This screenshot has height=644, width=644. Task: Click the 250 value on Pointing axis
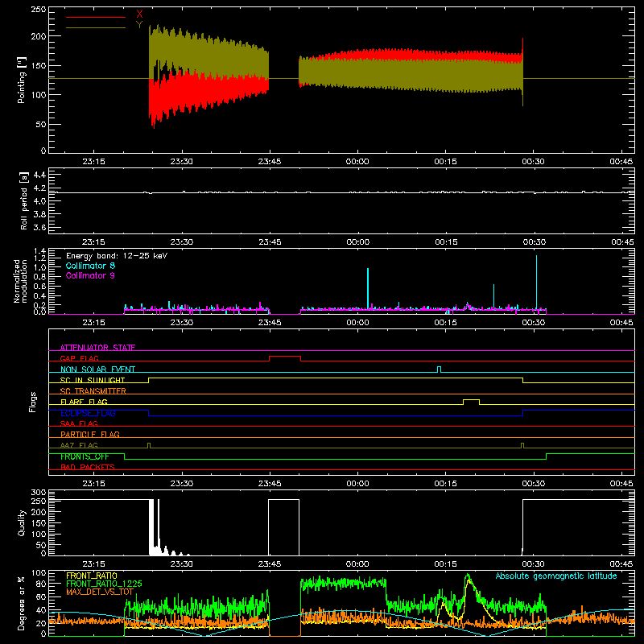39,9
